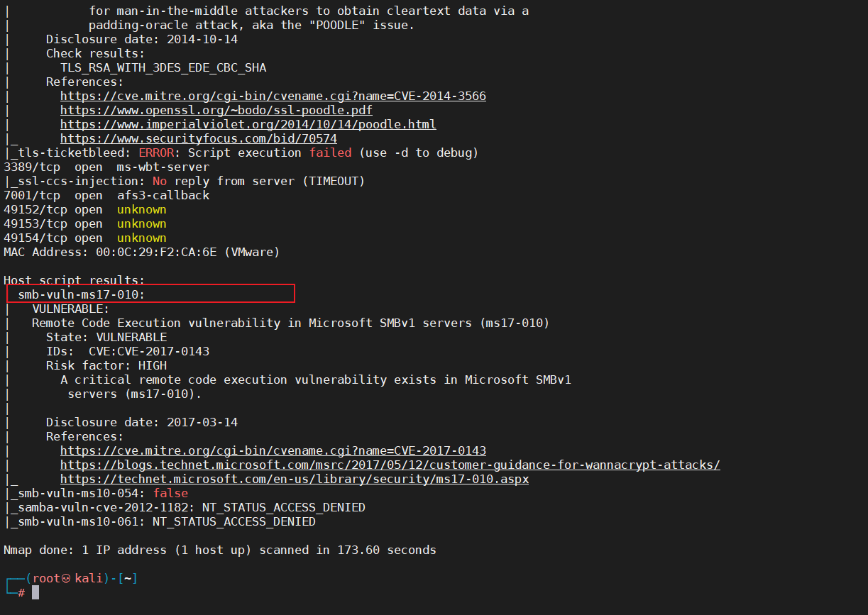Click the 'kali' hostname in the prompt
This screenshot has height=615, width=868.
[89, 578]
